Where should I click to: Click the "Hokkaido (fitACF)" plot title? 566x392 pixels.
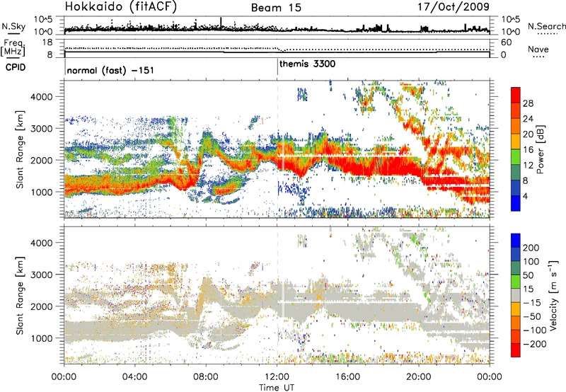120,7
